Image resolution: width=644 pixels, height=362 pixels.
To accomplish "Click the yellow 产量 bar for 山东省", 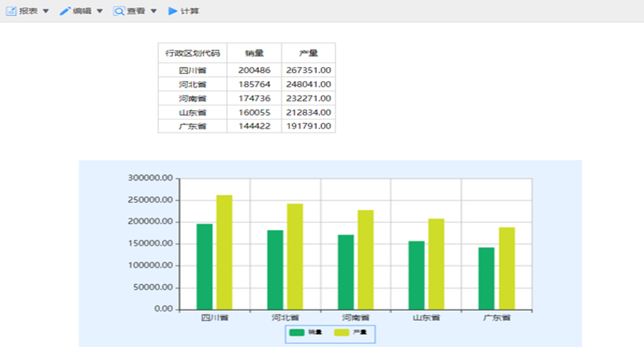I will [x=436, y=264].
